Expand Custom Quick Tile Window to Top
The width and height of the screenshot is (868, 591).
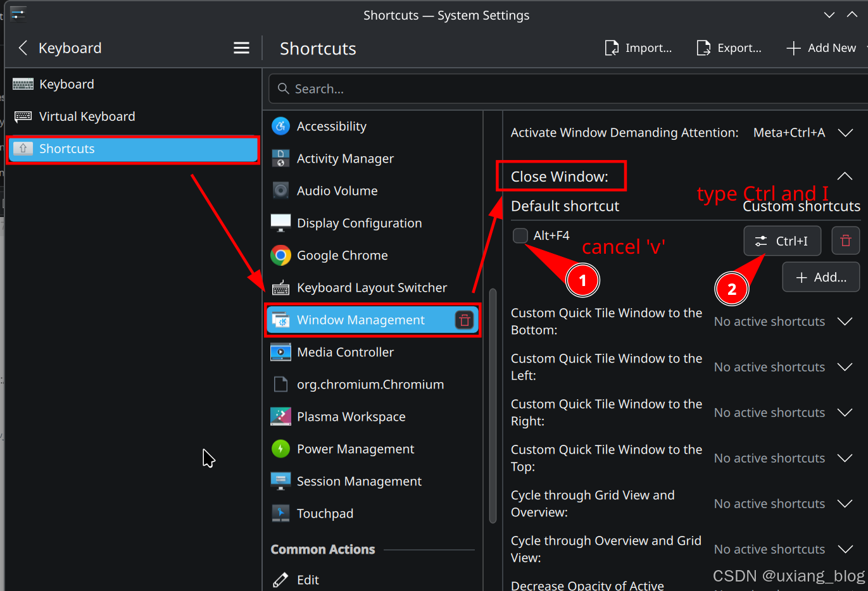click(x=845, y=458)
